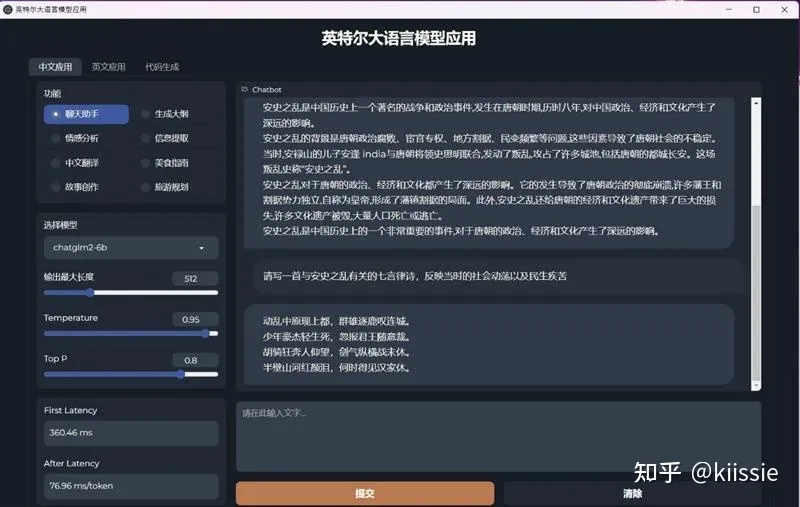This screenshot has height=507, width=800.
Task: Click the page title 英特尔大语言模型应用
Action: point(399,38)
